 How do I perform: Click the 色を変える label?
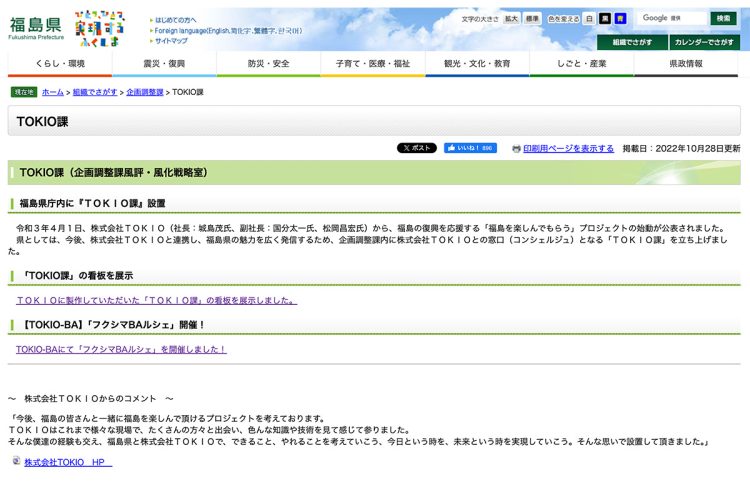coord(563,19)
